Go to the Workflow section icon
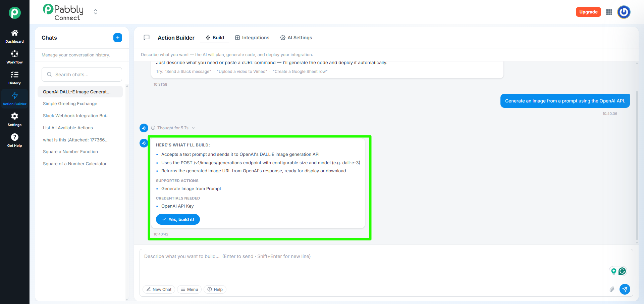Viewport: 644px width, 304px height. (x=14, y=54)
